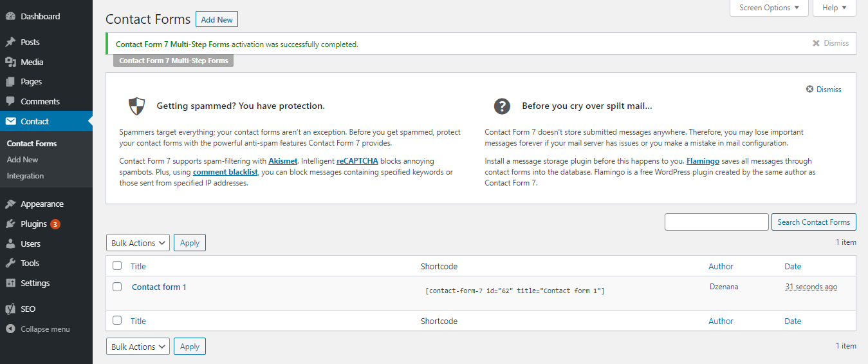Image resolution: width=868 pixels, height=364 pixels.
Task: Open the Integration submenu item
Action: (x=25, y=176)
